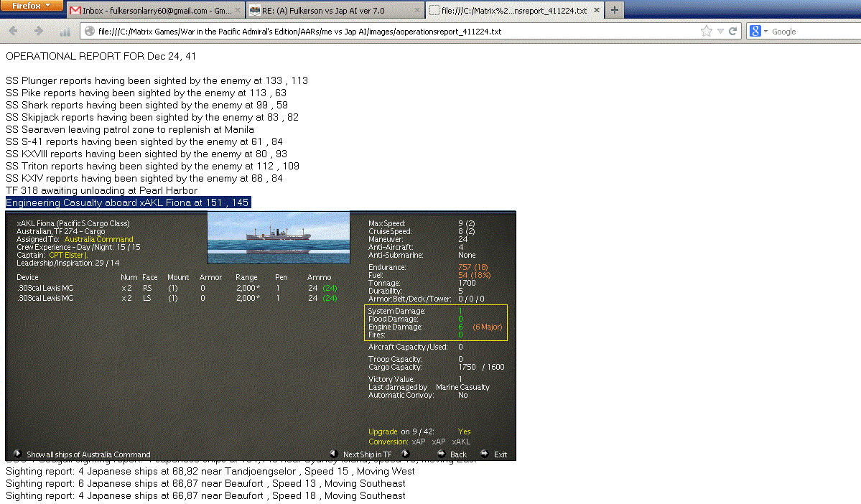Close the operations report tab

[x=596, y=11]
